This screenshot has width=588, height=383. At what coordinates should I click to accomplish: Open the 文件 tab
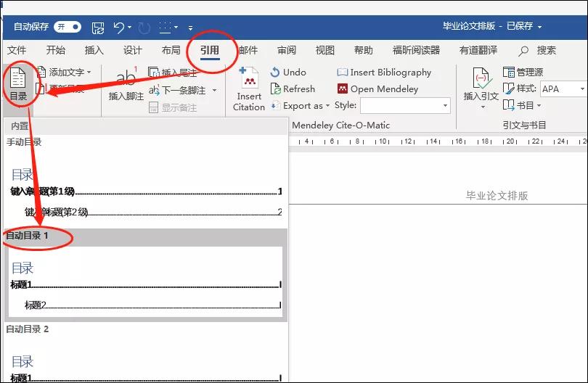click(x=17, y=50)
